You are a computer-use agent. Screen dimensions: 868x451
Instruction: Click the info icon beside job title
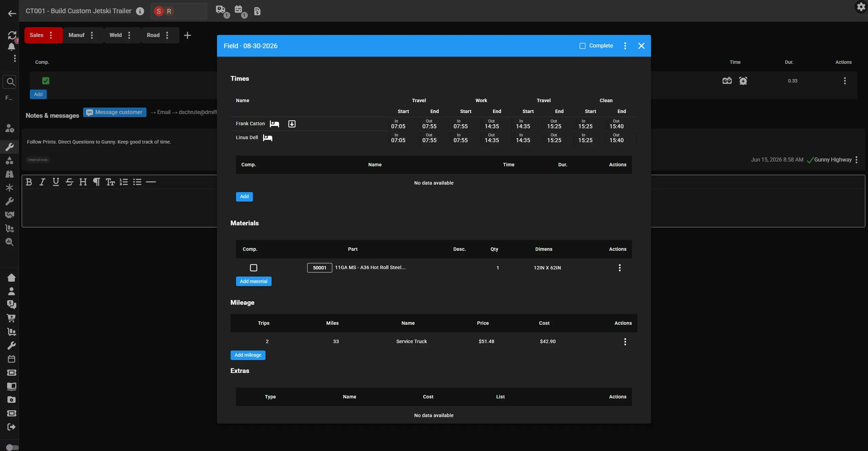140,11
